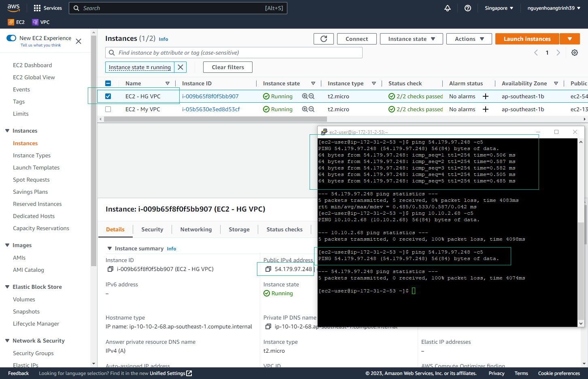Collapse the Elastic Block Store section
Image resolution: width=588 pixels, height=379 pixels.
(7, 287)
